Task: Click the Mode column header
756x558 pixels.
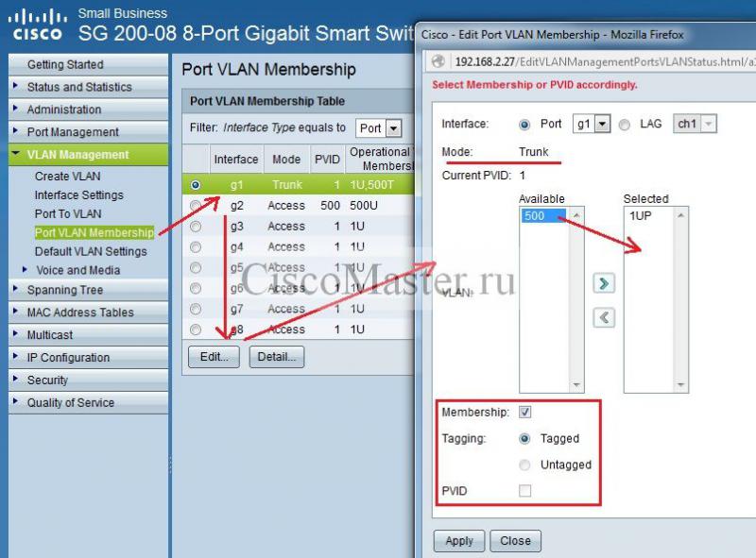Action: (x=286, y=159)
